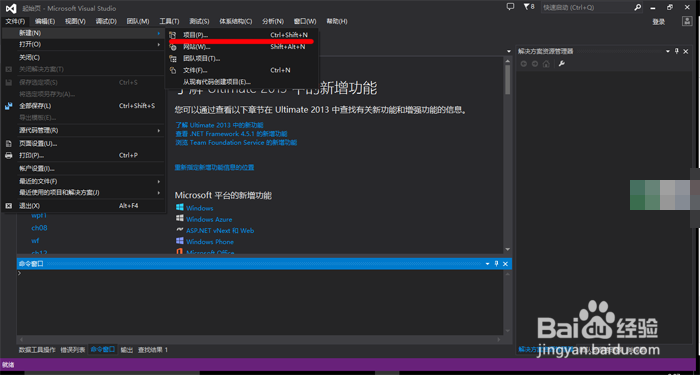Click start page scrollbar up arrow
Screen dimensions: 700x375
tap(508, 61)
